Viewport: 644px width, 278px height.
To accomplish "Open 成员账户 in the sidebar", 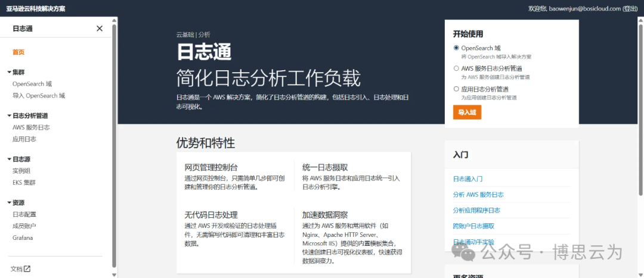I will 24,226.
